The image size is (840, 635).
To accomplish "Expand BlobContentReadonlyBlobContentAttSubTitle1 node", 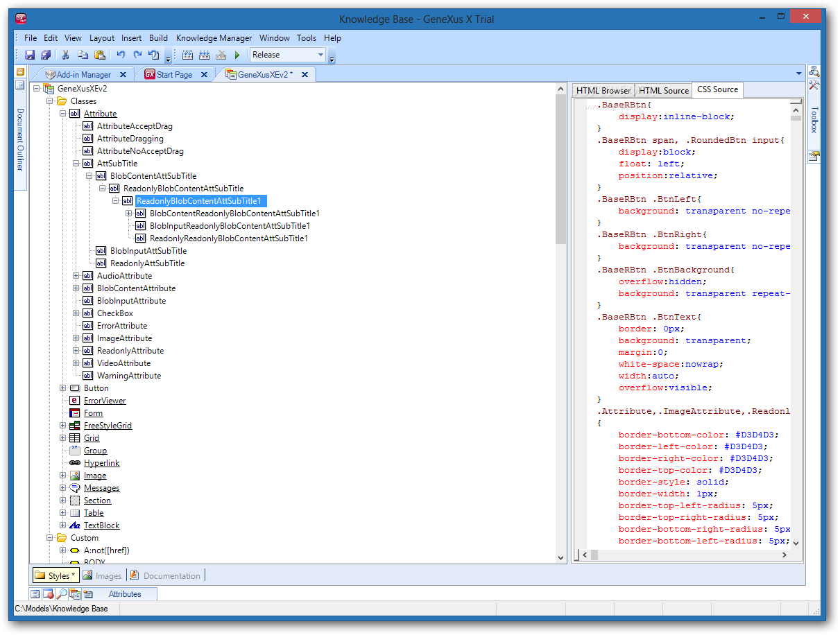I will point(129,214).
